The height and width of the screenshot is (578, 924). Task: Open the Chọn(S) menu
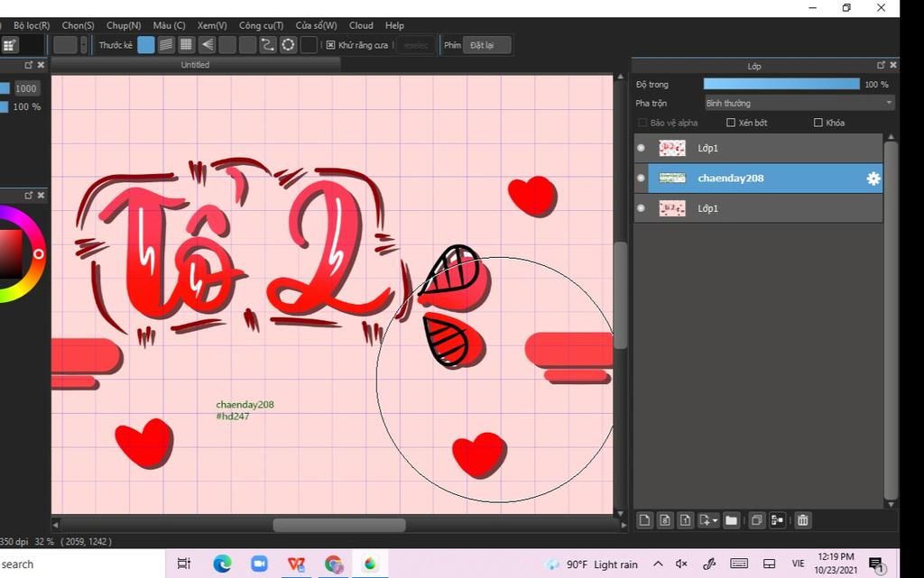point(78,25)
